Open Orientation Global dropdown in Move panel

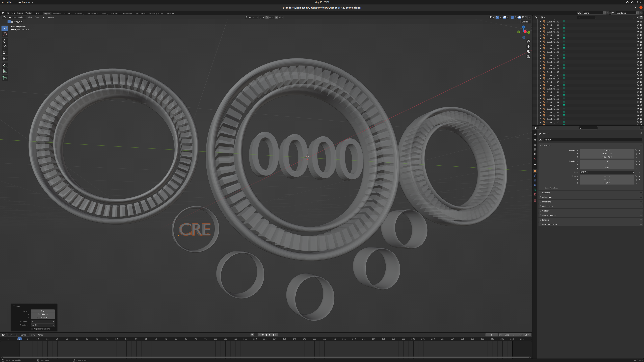(x=43, y=325)
